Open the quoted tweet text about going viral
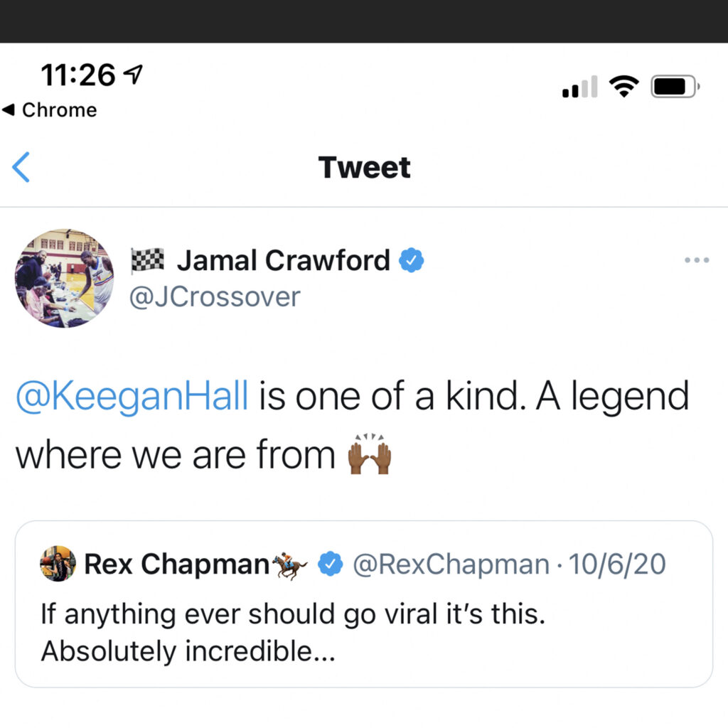The image size is (728, 728). tap(293, 632)
